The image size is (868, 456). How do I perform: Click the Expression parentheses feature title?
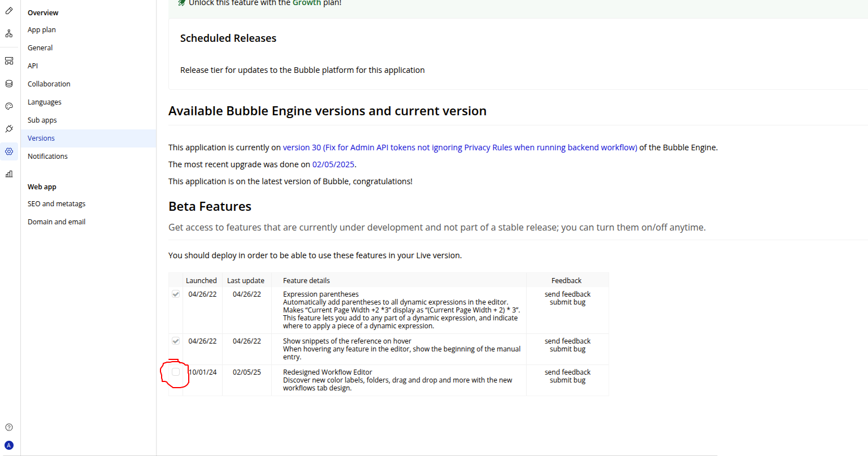click(320, 294)
